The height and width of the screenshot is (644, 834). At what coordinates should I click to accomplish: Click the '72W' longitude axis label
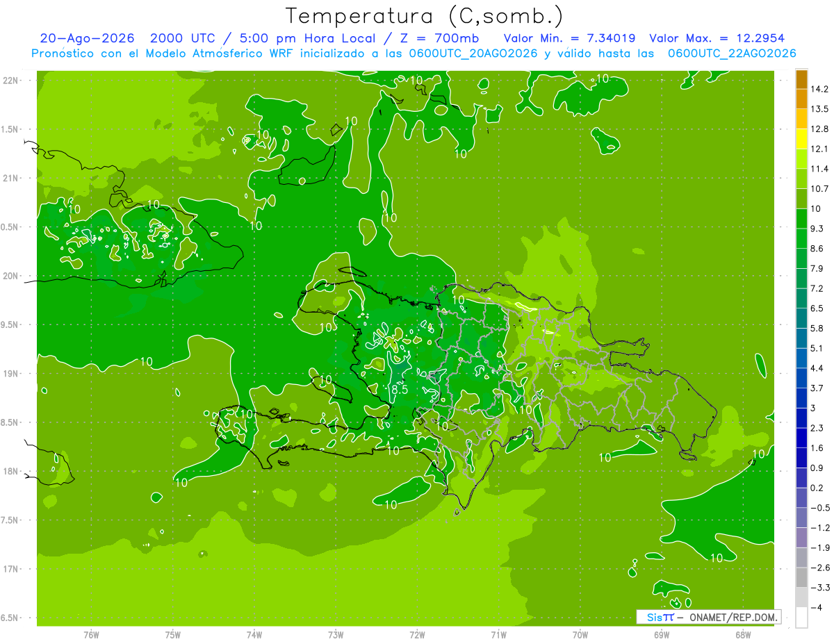tap(417, 635)
